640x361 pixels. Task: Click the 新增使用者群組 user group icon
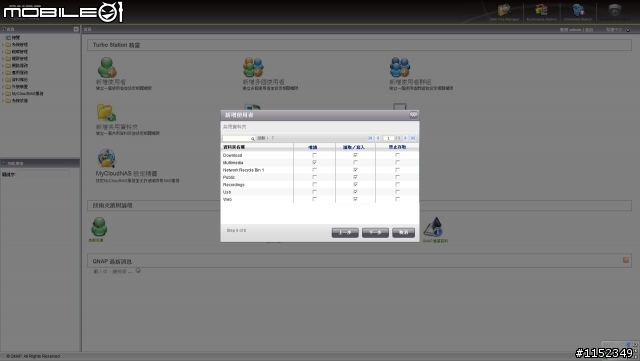point(400,67)
